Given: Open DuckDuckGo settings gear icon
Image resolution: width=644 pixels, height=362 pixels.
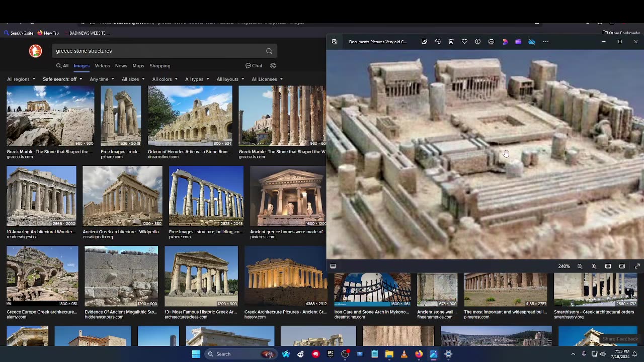Looking at the screenshot, I should (x=273, y=66).
